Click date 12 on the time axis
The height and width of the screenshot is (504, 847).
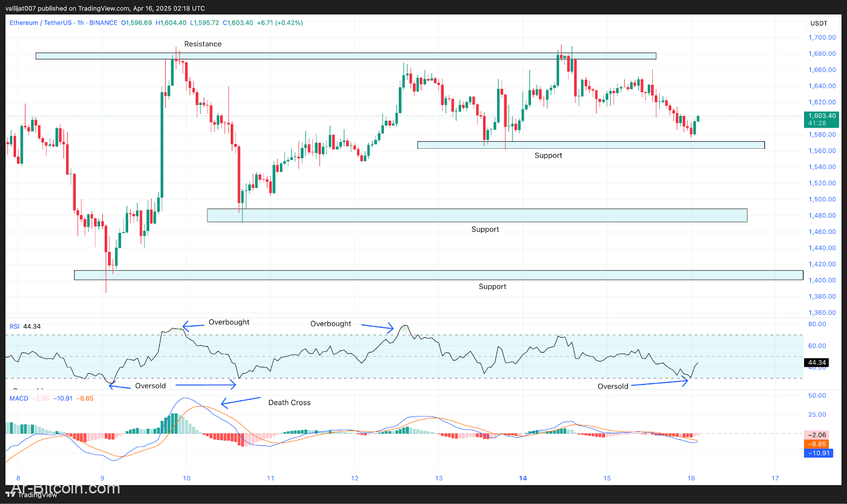[355, 478]
